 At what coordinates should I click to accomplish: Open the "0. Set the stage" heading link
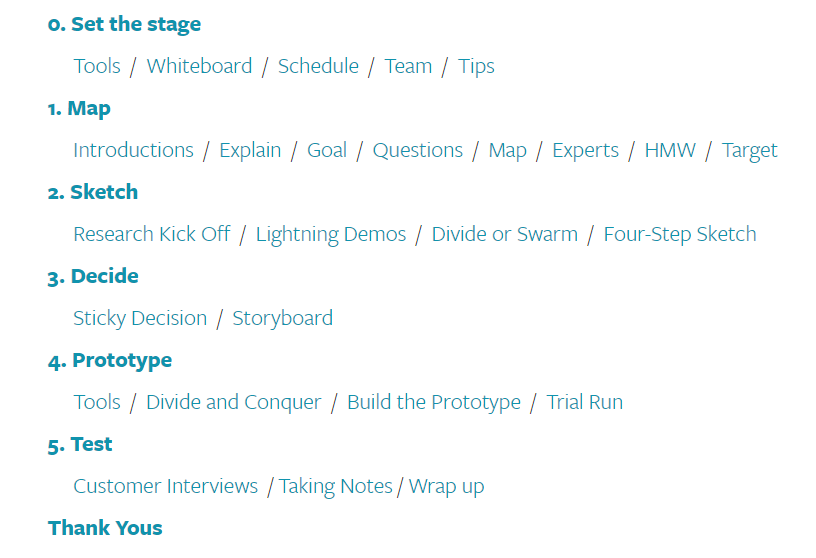(124, 24)
